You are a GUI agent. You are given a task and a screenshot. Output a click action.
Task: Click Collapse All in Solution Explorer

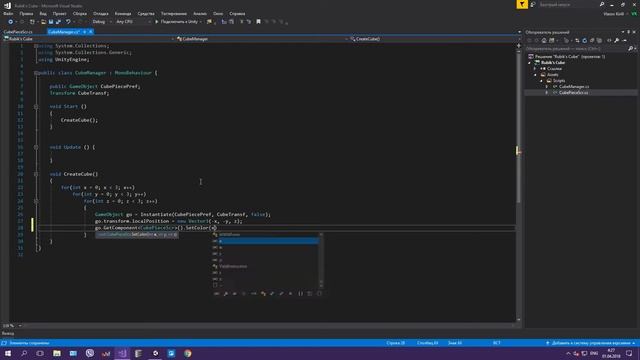click(592, 40)
